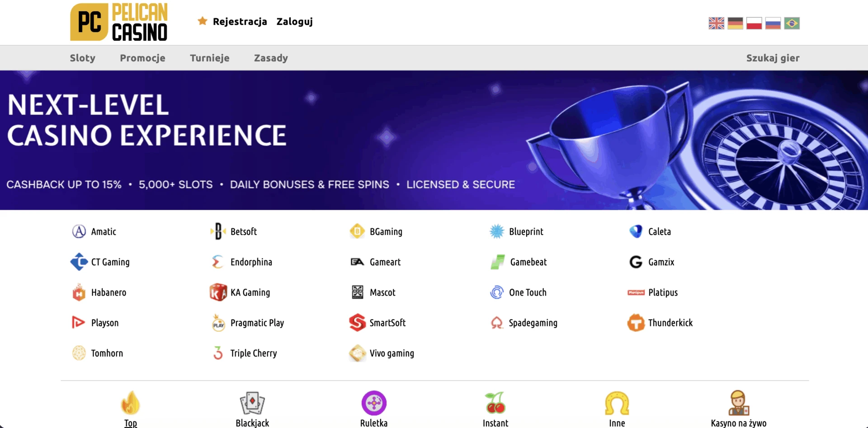Click the Platipus provider icon
Screen dimensions: 868x428
click(636, 292)
